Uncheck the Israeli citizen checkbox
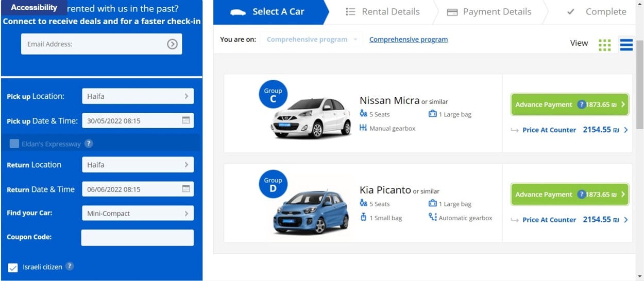The image size is (644, 281). tap(13, 267)
